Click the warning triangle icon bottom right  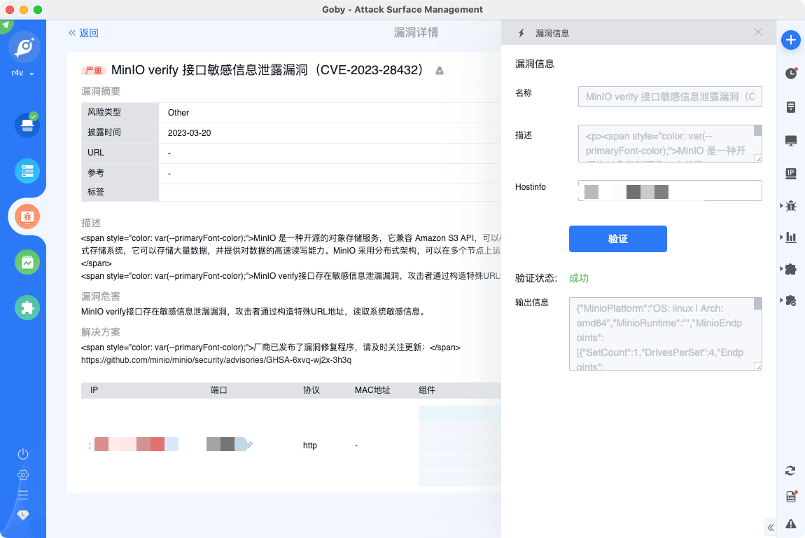coord(791,524)
